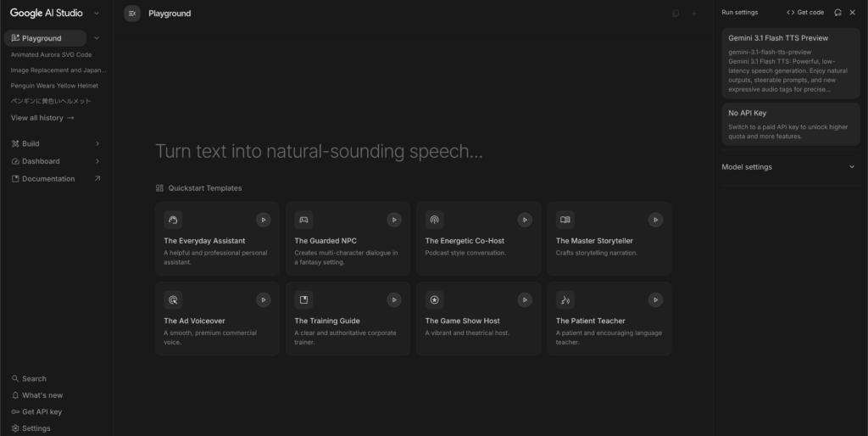Play The Guarded NPC template preview
Viewport: 868px width, 436px height.
394,220
